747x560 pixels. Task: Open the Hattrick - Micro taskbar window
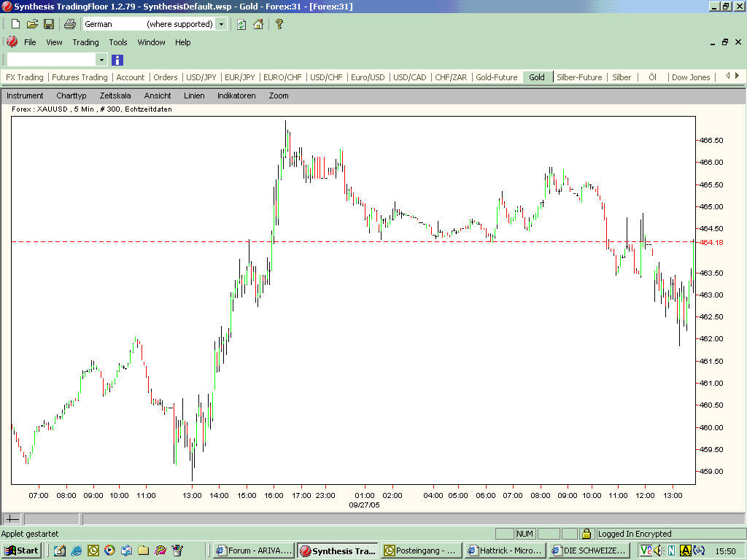tap(505, 551)
